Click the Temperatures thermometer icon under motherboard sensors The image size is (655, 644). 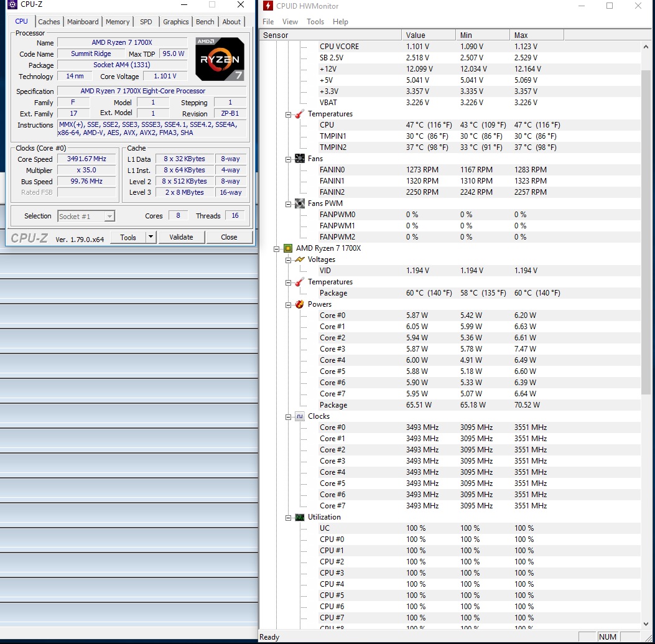(300, 114)
